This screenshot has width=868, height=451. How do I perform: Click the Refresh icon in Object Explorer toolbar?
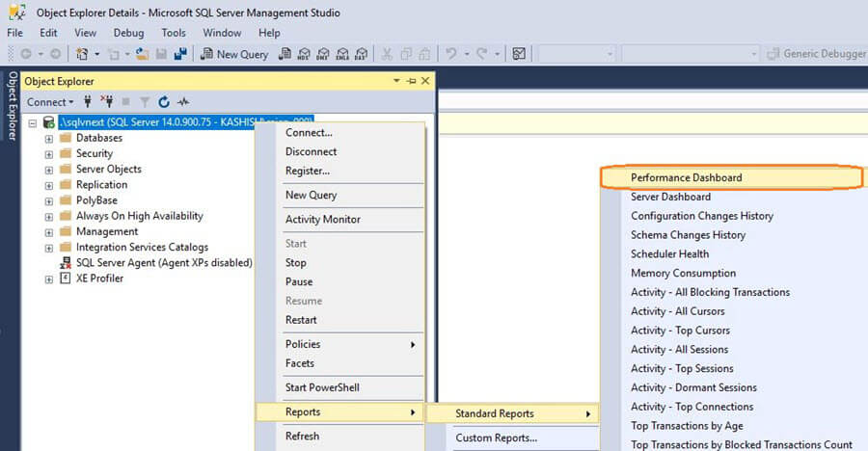164,102
